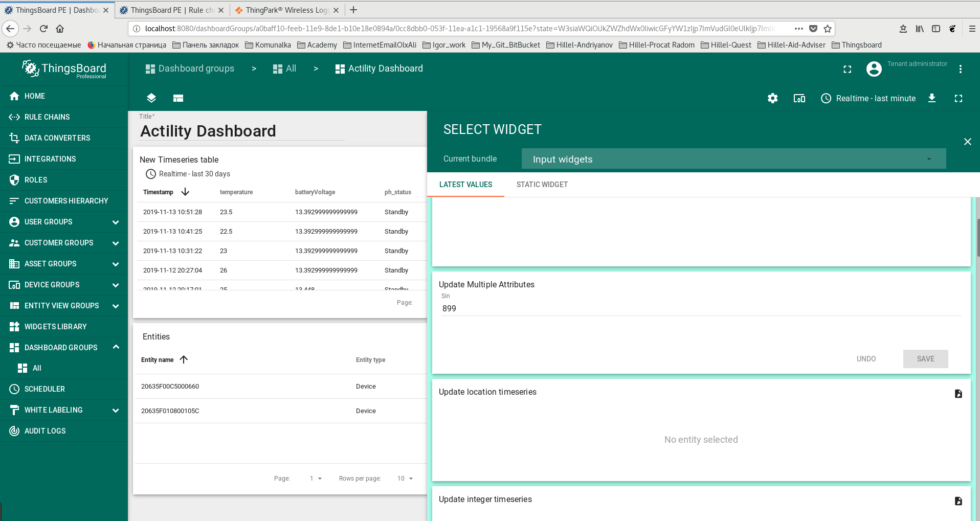Toggle fullscreen icon in the top header
Viewport: 980px width, 521px height.
848,69
